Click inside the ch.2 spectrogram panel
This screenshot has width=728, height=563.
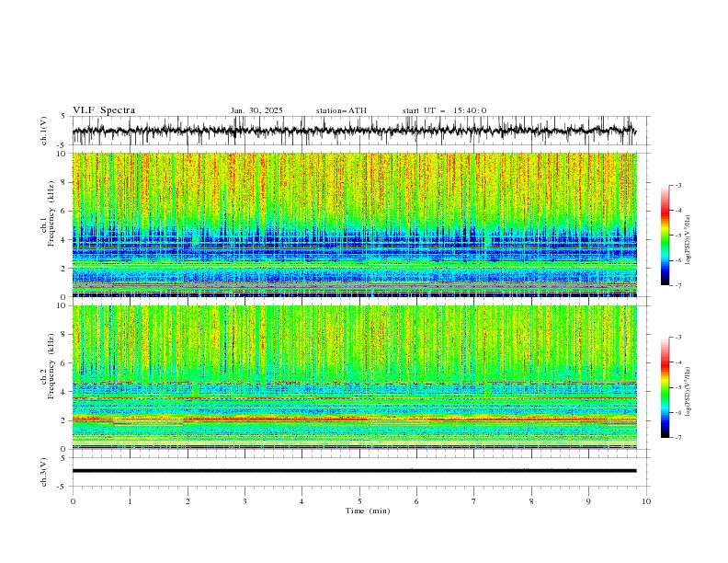point(355,377)
